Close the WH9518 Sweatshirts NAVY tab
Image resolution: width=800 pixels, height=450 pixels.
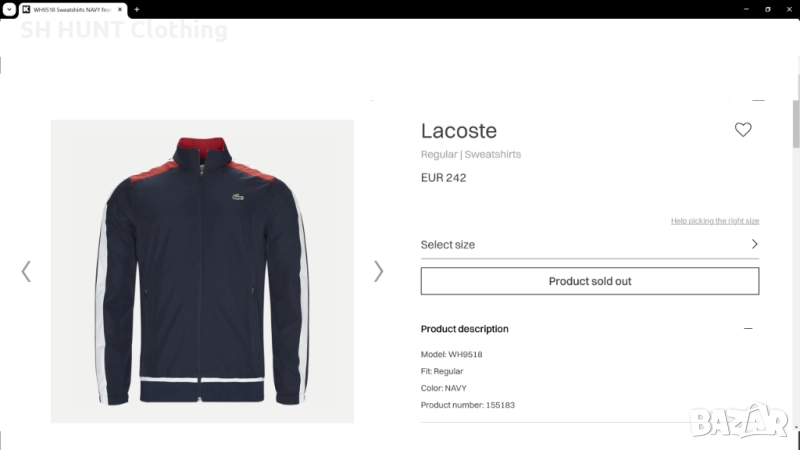[x=119, y=9]
